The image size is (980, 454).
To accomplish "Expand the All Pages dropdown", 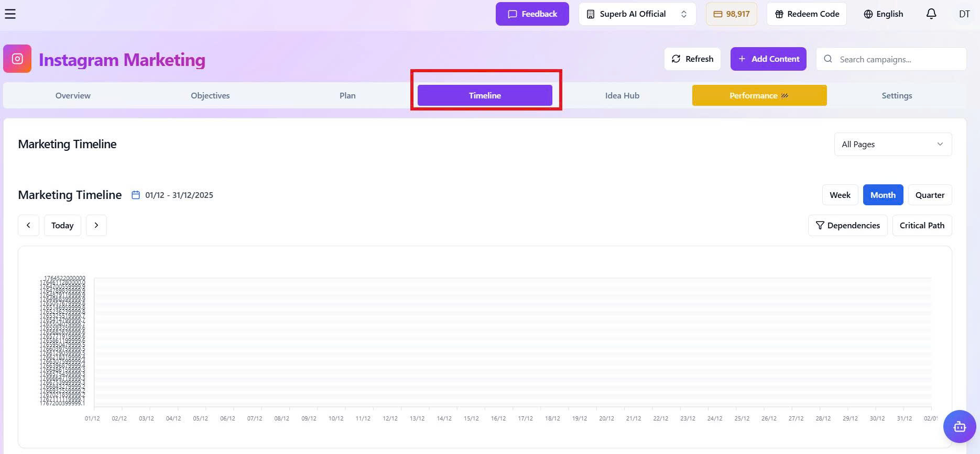I will point(892,144).
